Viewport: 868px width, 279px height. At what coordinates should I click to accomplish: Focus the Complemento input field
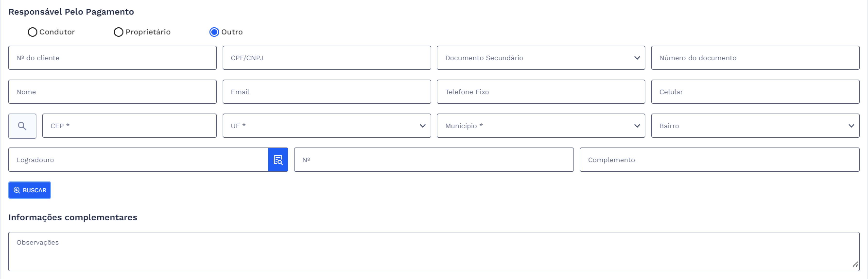coord(719,160)
